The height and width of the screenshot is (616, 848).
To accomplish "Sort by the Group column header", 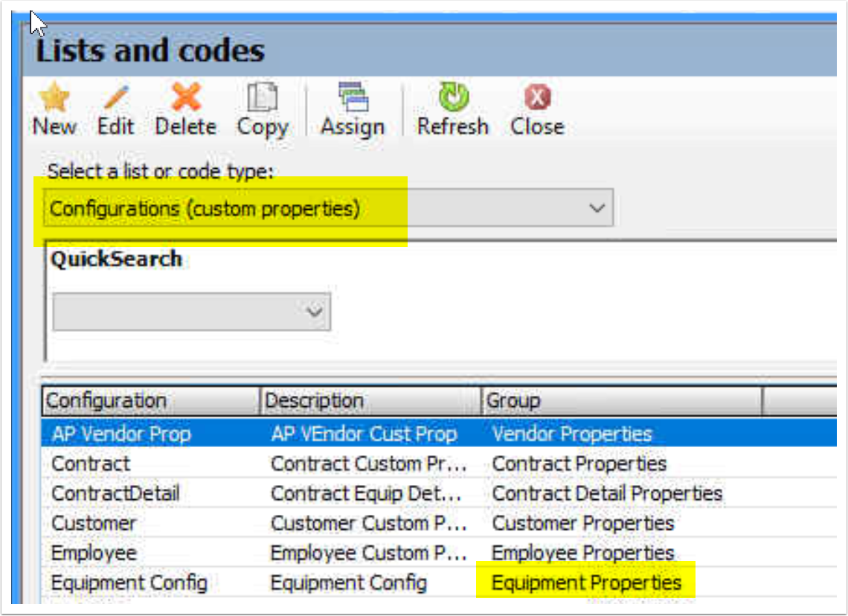I will tap(622, 401).
